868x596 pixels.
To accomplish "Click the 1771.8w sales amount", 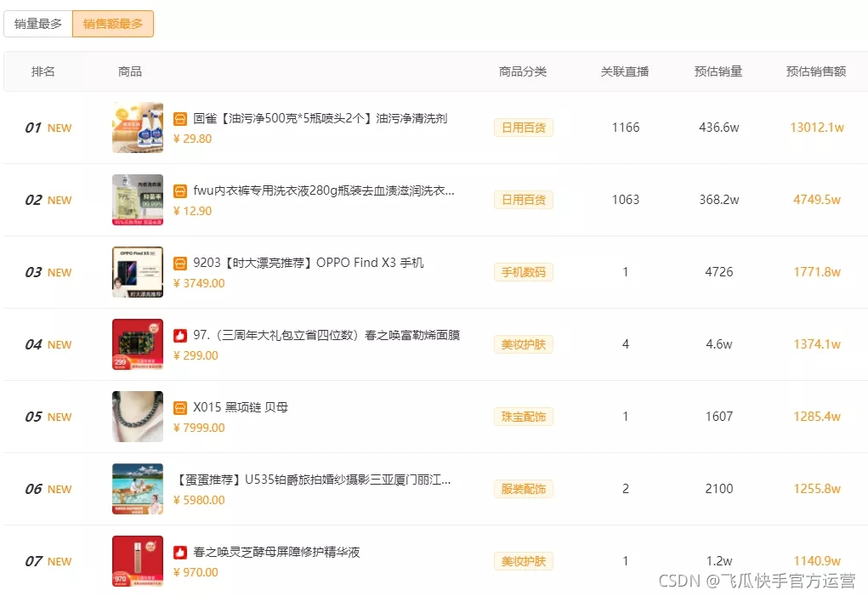I will click(817, 272).
